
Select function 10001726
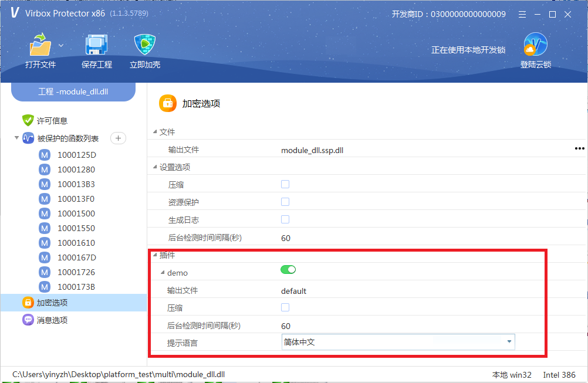pos(76,272)
